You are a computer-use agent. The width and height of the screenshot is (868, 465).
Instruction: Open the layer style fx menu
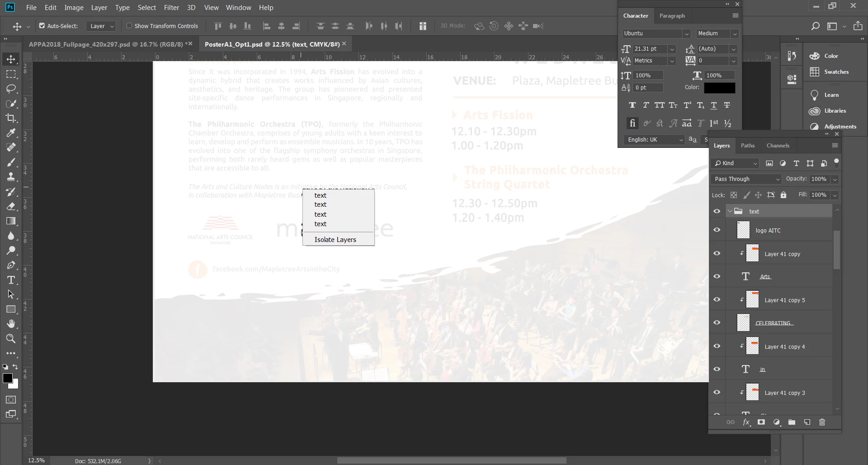tap(746, 422)
